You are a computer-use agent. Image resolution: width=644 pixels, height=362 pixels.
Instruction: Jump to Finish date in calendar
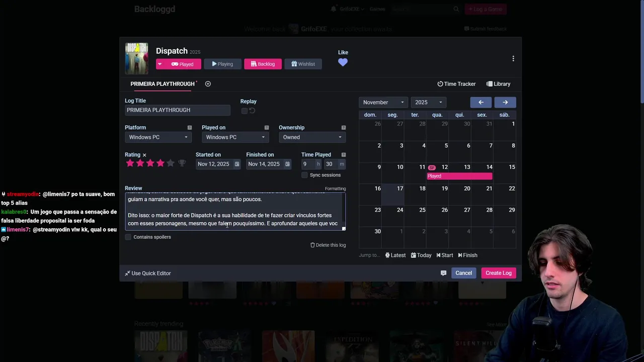(467, 255)
